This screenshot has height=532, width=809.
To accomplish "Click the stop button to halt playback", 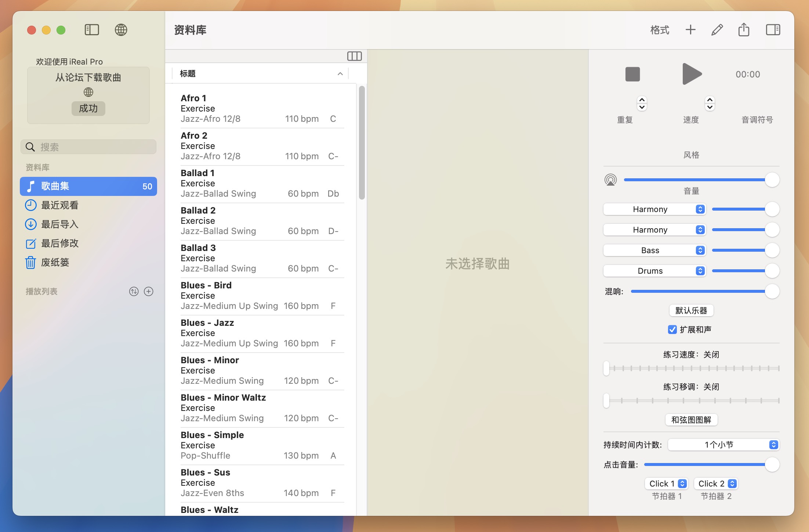I will click(632, 74).
